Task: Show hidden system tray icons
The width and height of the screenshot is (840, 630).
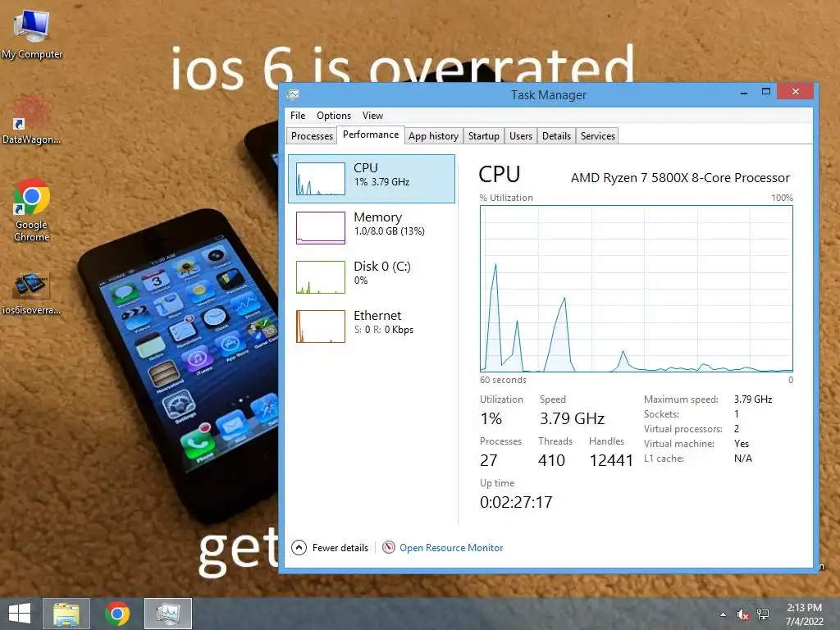Action: click(x=724, y=614)
